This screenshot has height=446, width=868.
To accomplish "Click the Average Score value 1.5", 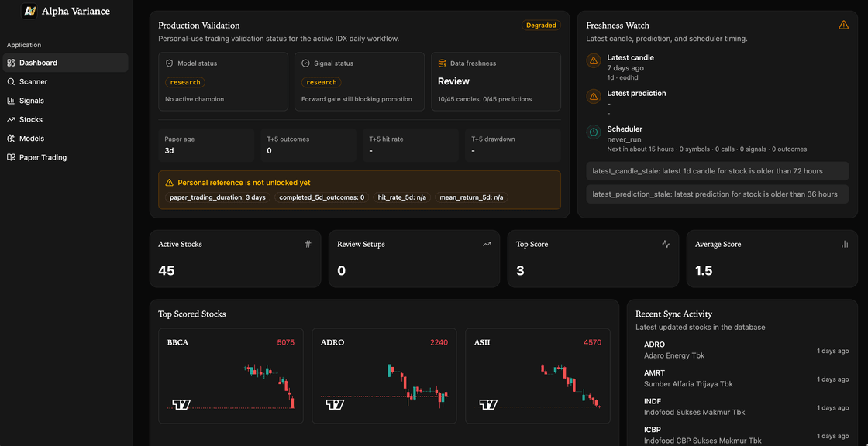I will click(x=704, y=270).
